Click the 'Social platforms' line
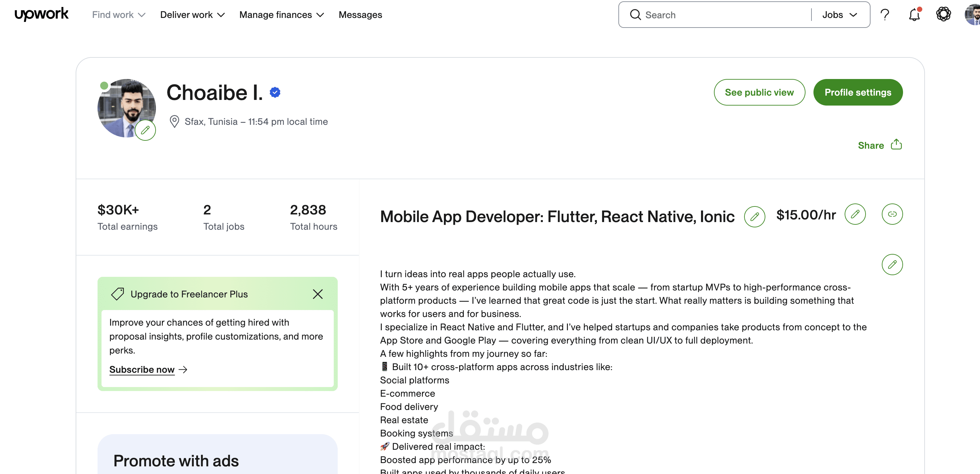980x474 pixels. point(414,380)
